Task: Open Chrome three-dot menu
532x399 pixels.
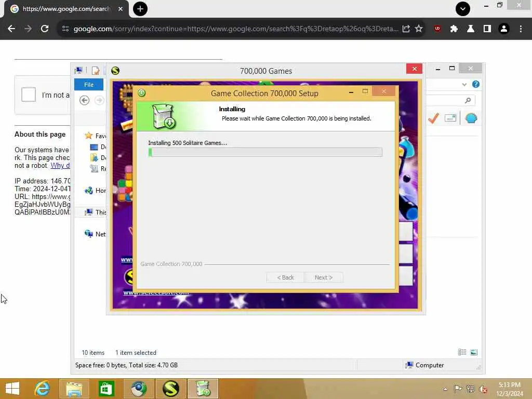Action: tap(521, 29)
